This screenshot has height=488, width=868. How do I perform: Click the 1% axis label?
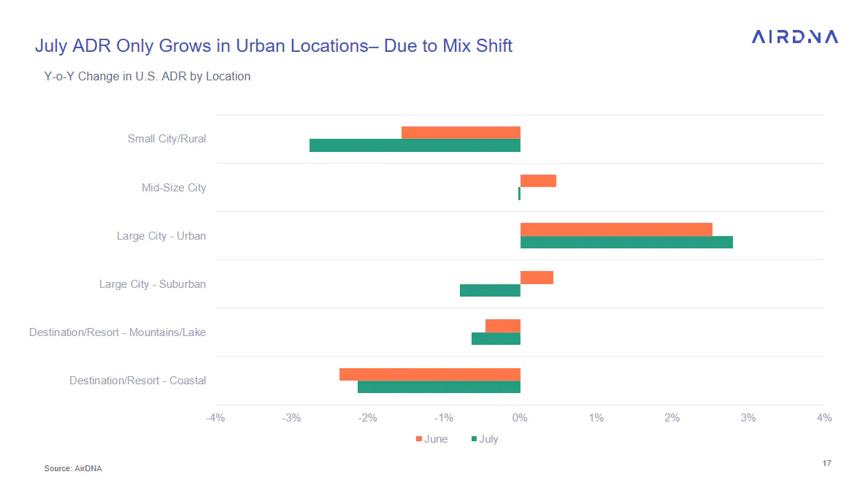(596, 418)
